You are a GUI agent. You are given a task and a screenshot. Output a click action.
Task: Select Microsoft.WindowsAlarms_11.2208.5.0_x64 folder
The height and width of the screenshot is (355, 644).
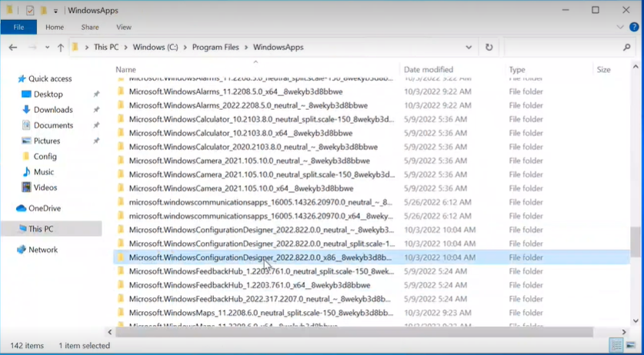pos(235,91)
